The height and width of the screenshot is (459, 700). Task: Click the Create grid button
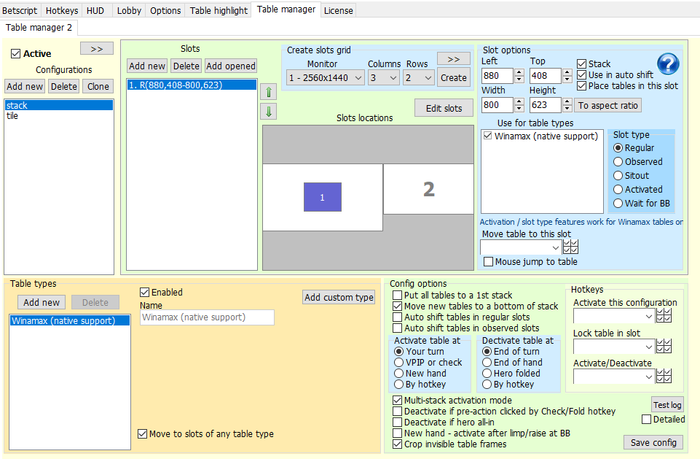[x=454, y=78]
